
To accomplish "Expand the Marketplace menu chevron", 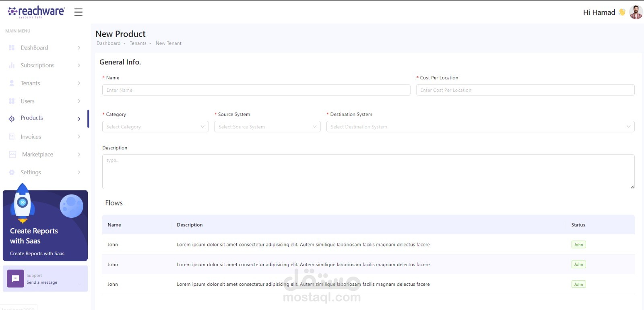I will click(x=79, y=154).
